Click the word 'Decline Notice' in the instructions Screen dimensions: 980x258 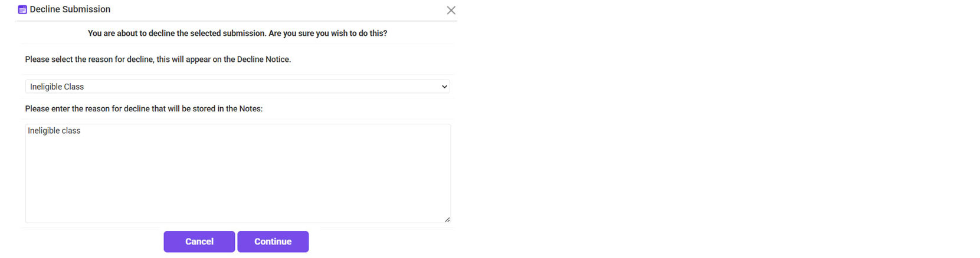tap(264, 59)
